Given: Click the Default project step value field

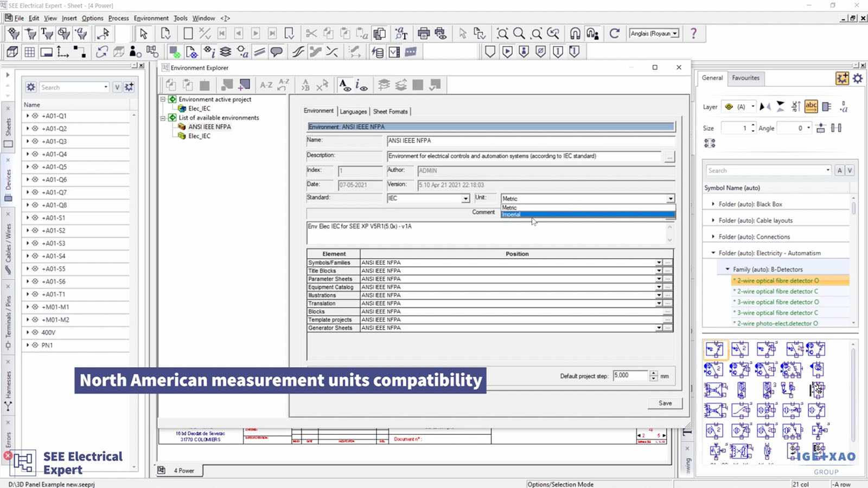Looking at the screenshot, I should tap(630, 375).
